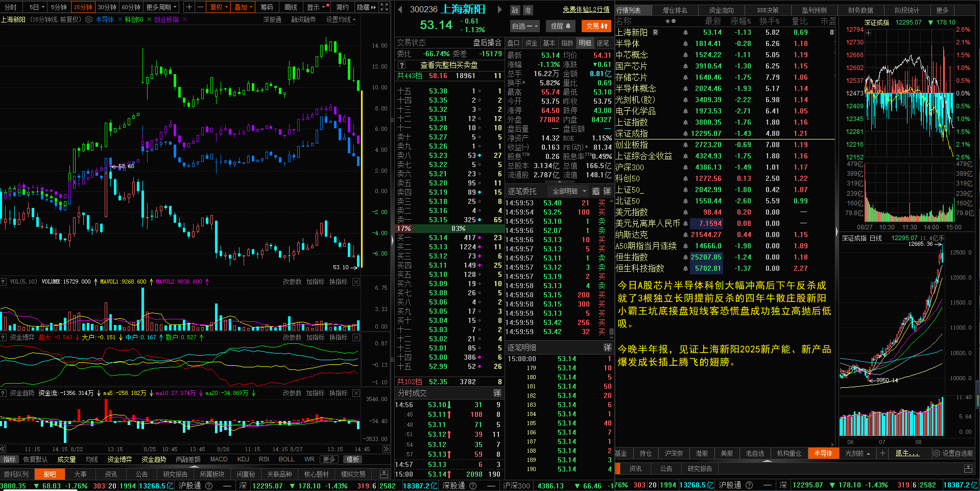Close the 资金趋势 indicator panel
The height and width of the screenshot is (491, 980).
(x=356, y=393)
